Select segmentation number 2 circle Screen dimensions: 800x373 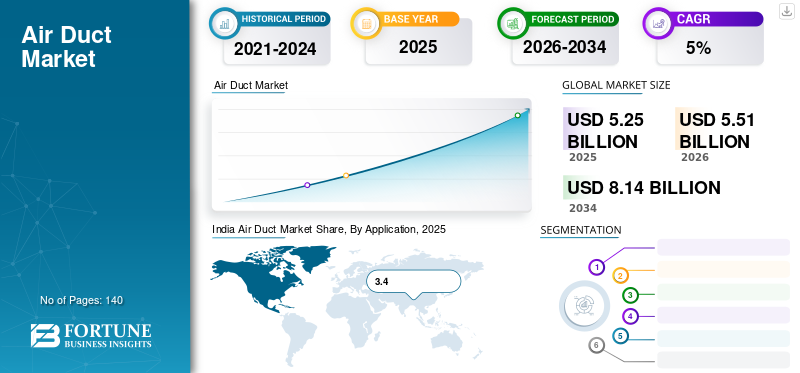click(x=620, y=276)
